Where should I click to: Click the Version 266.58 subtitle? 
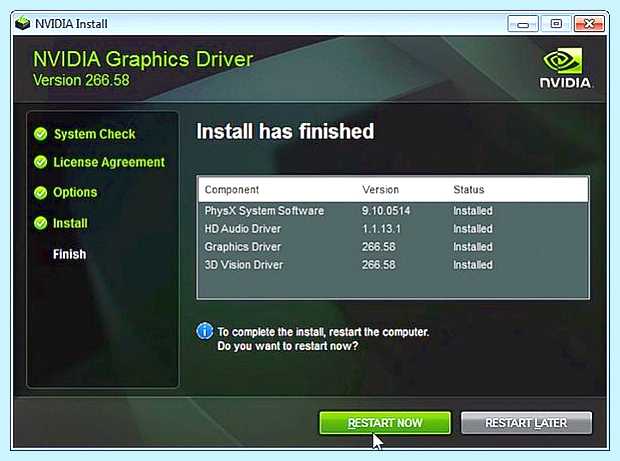click(81, 80)
